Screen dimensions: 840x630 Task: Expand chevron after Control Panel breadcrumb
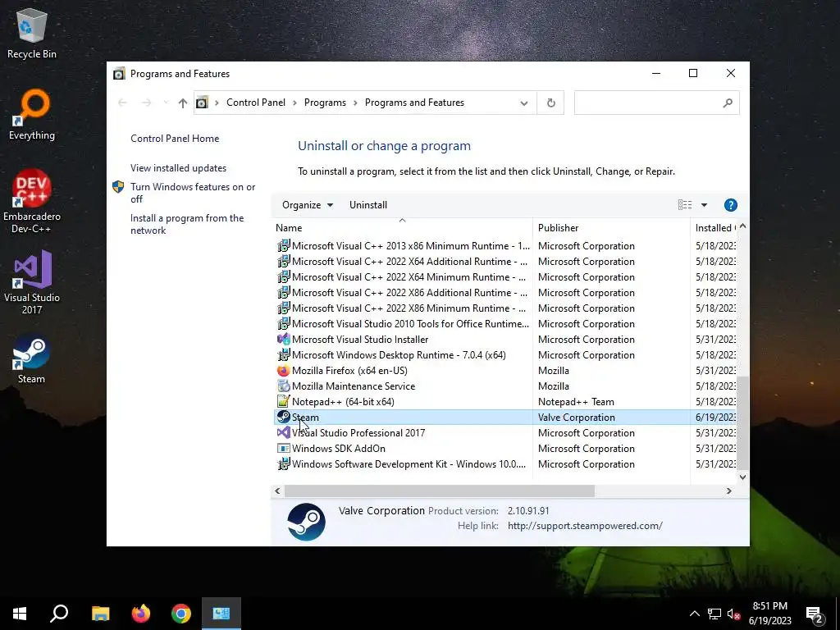click(x=294, y=103)
